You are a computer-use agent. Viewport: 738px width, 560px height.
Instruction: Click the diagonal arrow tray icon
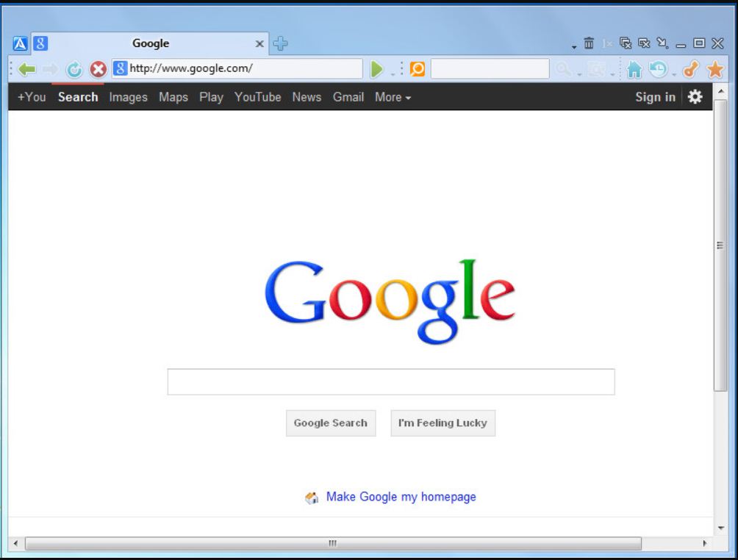click(662, 43)
